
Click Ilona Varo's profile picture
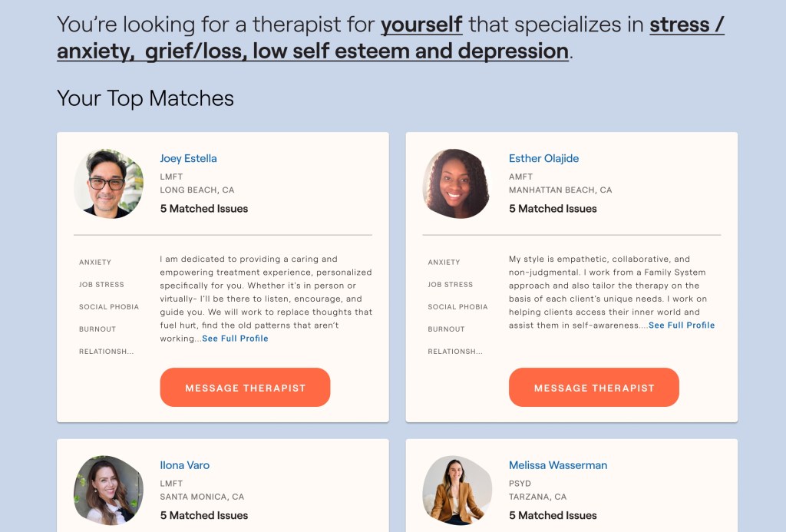coord(108,491)
